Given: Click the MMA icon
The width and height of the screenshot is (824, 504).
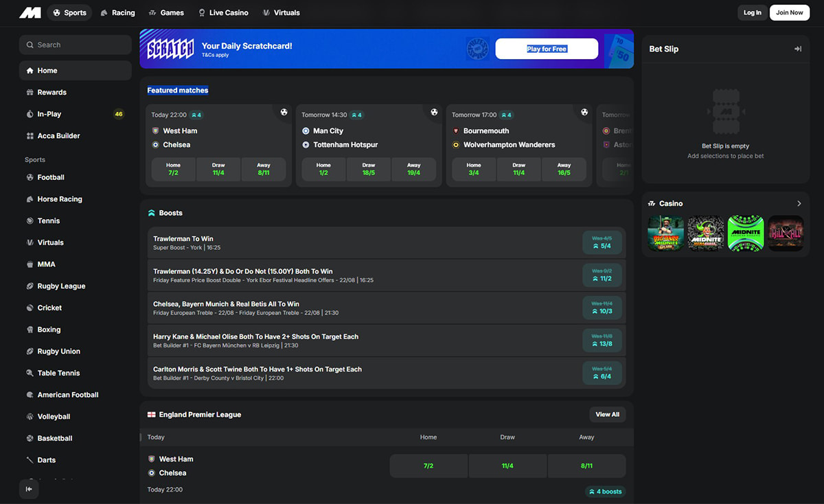Looking at the screenshot, I should (x=30, y=264).
